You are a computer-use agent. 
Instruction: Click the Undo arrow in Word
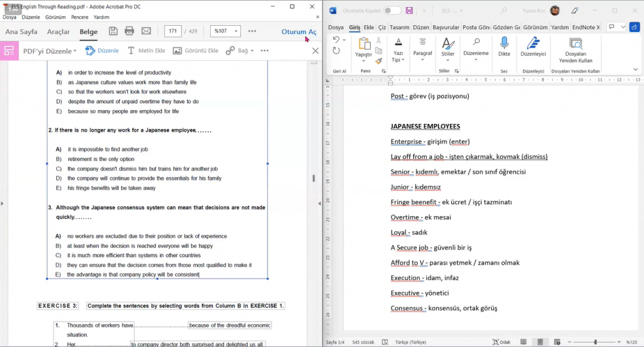[x=336, y=40]
